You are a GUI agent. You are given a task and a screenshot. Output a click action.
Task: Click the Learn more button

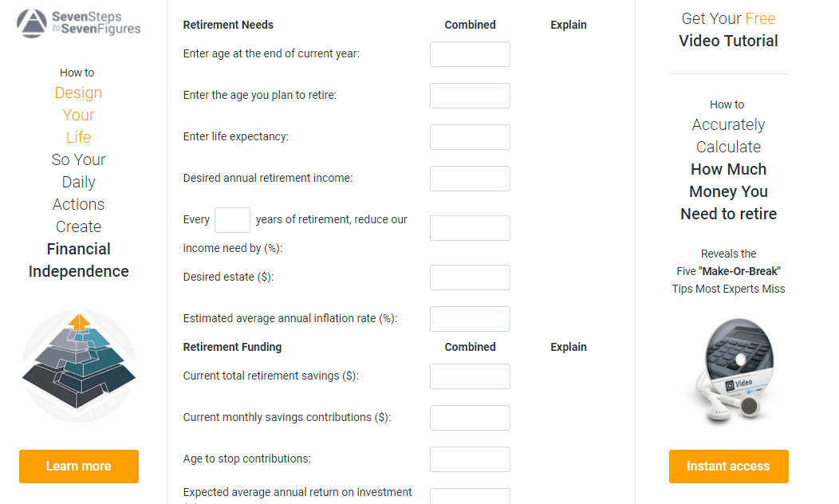79,467
